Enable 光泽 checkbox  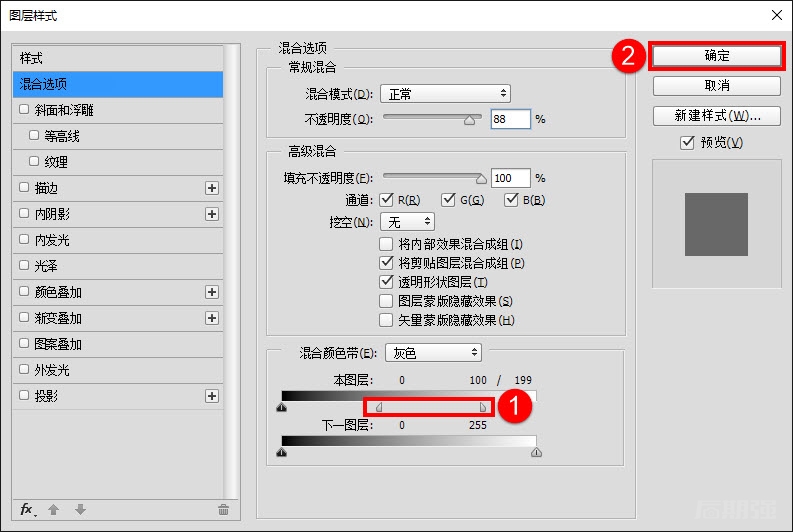tap(24, 265)
